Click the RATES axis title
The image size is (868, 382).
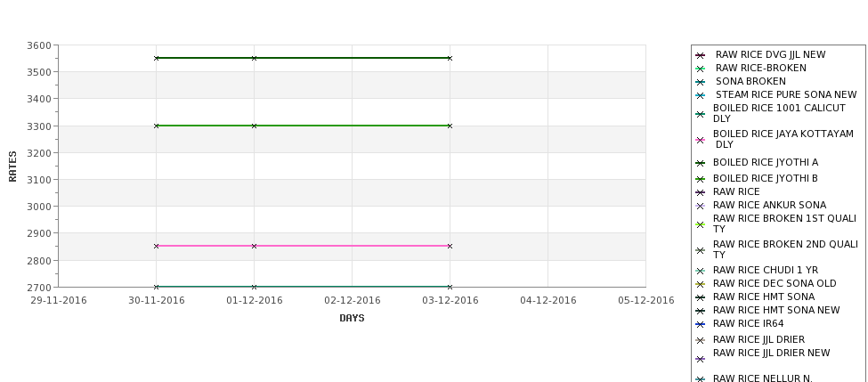(12, 167)
